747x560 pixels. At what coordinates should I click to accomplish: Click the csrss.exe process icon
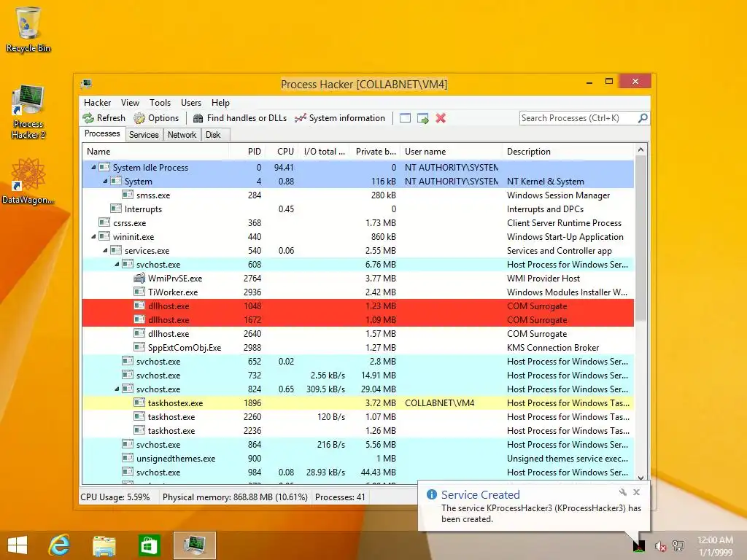click(x=104, y=222)
